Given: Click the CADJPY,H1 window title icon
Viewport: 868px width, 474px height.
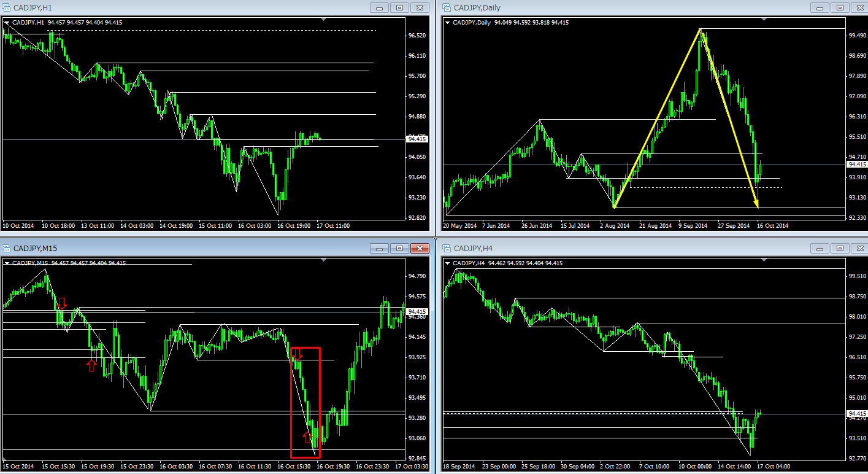Looking at the screenshot, I should pos(7,7).
